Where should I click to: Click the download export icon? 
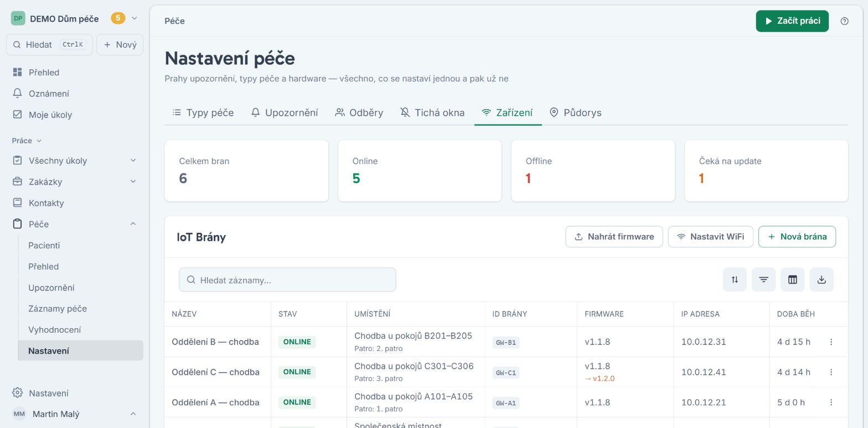click(x=821, y=280)
